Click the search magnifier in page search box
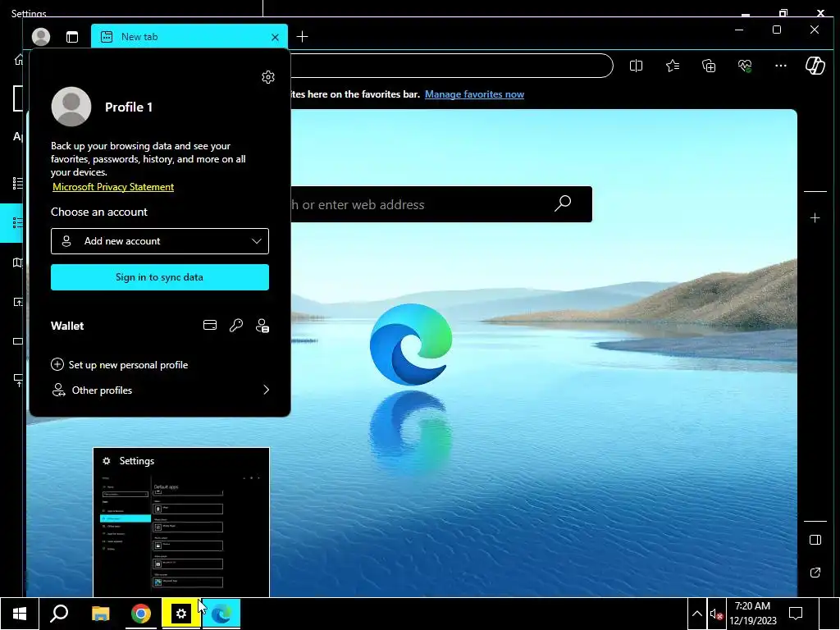Screen dimensions: 840x630 tap(563, 203)
